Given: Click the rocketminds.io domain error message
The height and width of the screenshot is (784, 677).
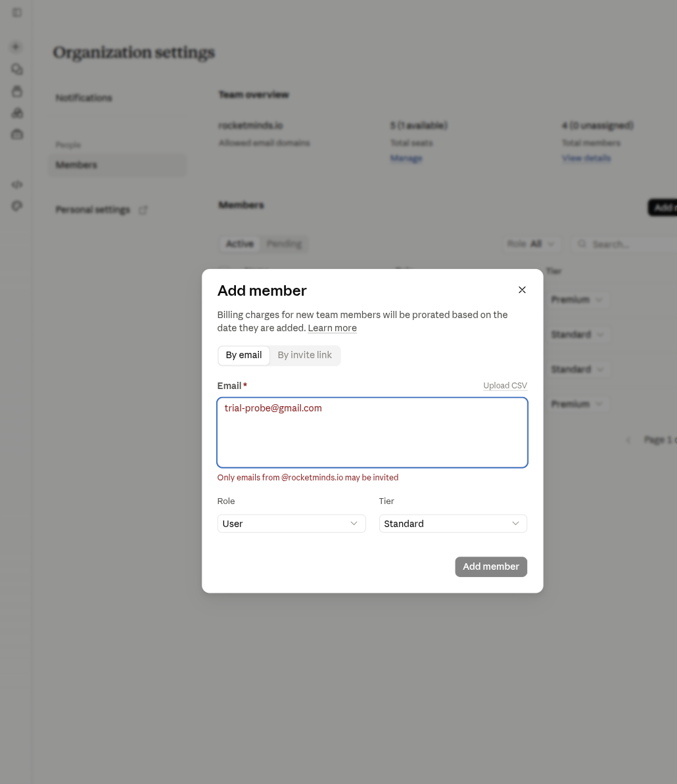Looking at the screenshot, I should point(308,478).
